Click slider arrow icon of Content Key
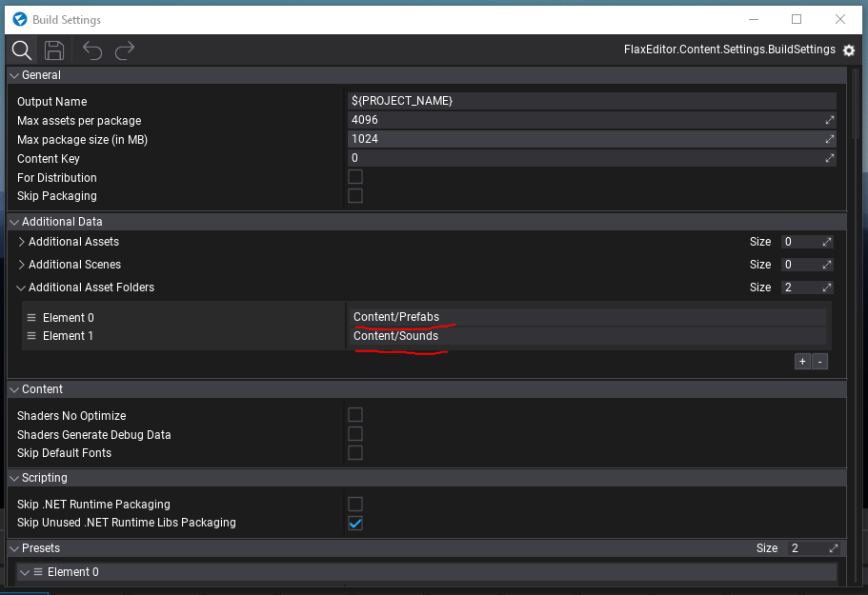This screenshot has width=868, height=595. click(x=829, y=158)
